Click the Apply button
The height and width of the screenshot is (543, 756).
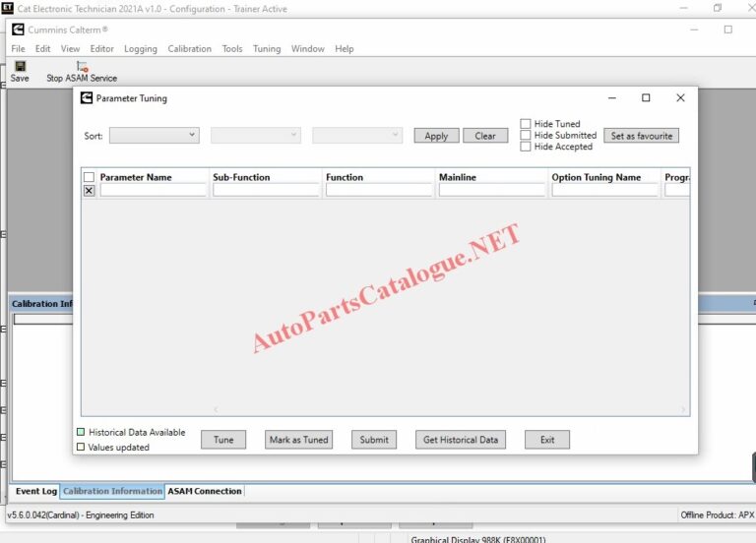click(x=436, y=136)
